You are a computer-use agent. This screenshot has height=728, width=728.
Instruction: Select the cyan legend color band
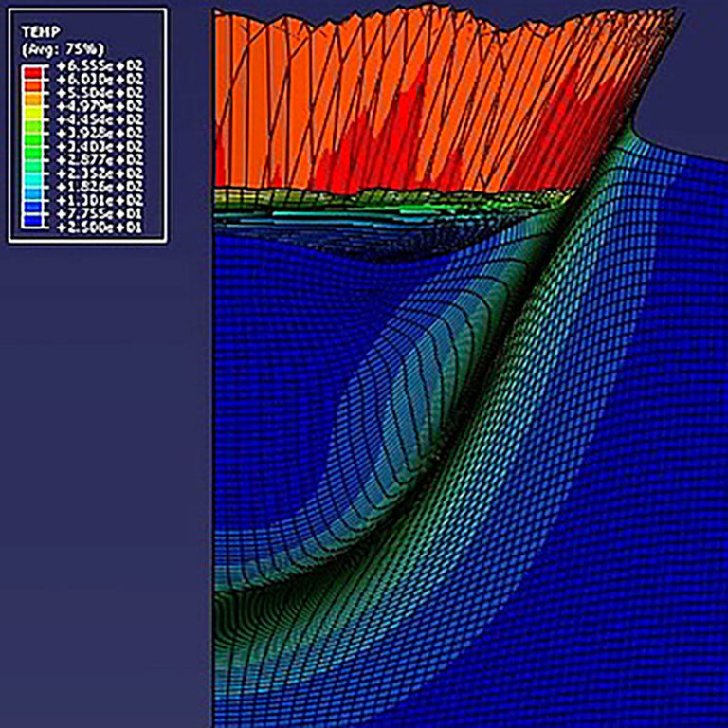[x=33, y=180]
